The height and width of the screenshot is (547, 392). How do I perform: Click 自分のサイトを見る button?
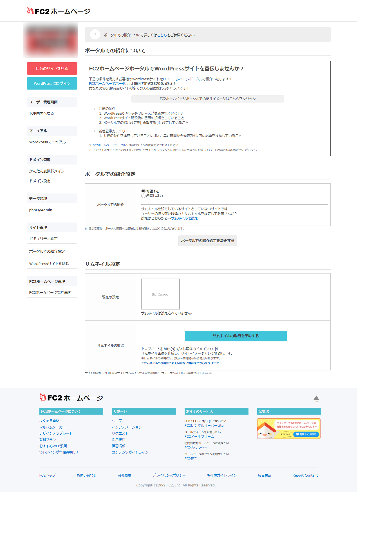point(52,68)
